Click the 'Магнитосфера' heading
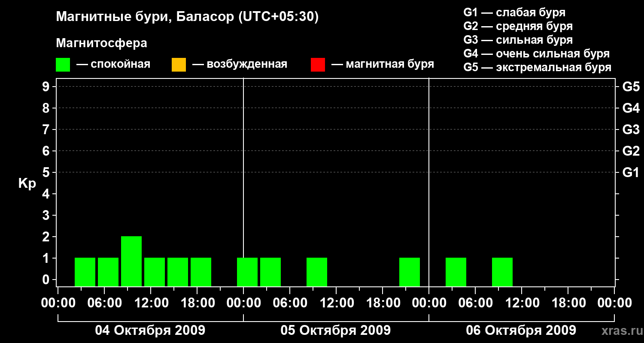The width and height of the screenshot is (644, 343). coord(101,43)
